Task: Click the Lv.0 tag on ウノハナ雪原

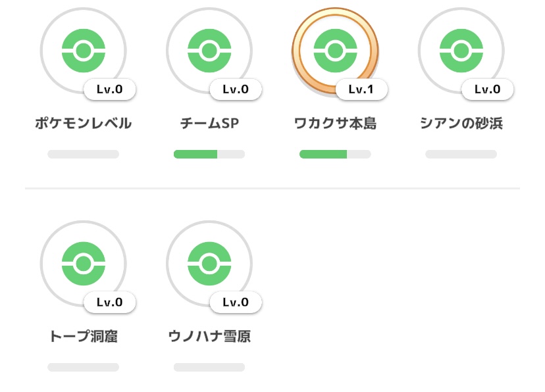Action: (x=236, y=302)
